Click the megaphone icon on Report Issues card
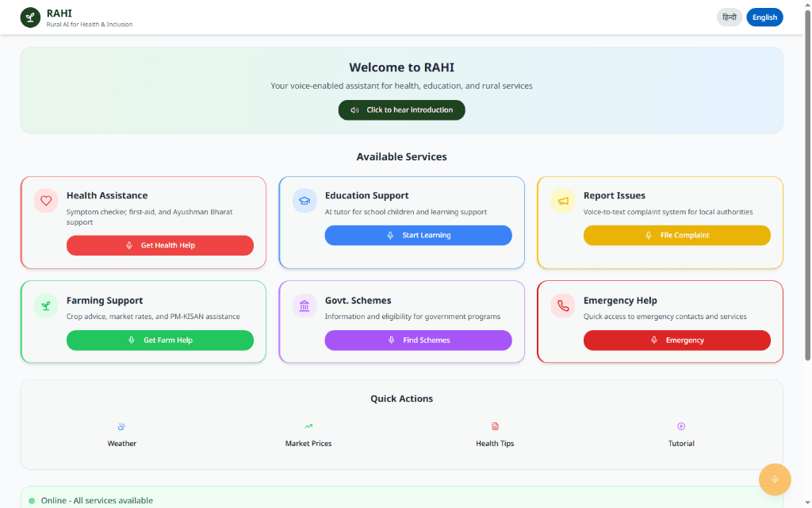The height and width of the screenshot is (508, 812). point(563,201)
